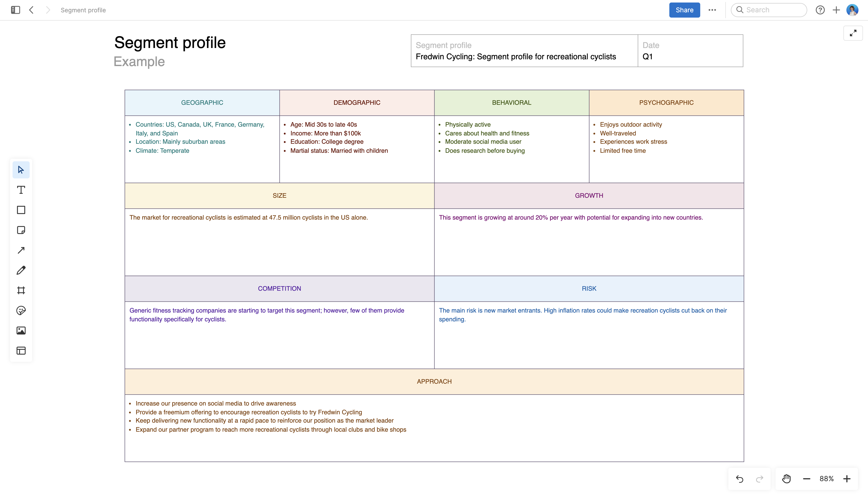Screen dimensions: 868x500
Task: Toggle fullscreen presentation mode
Action: (853, 33)
